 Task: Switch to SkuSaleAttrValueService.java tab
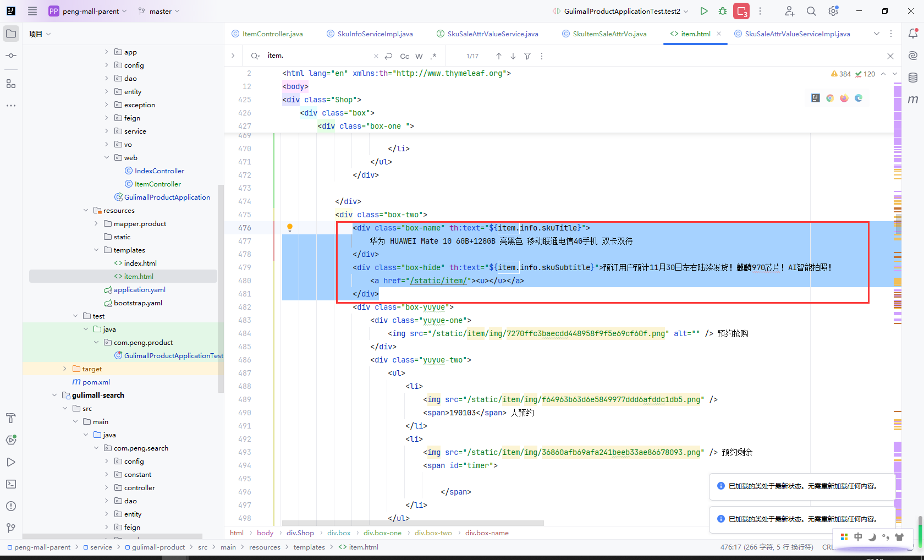487,34
